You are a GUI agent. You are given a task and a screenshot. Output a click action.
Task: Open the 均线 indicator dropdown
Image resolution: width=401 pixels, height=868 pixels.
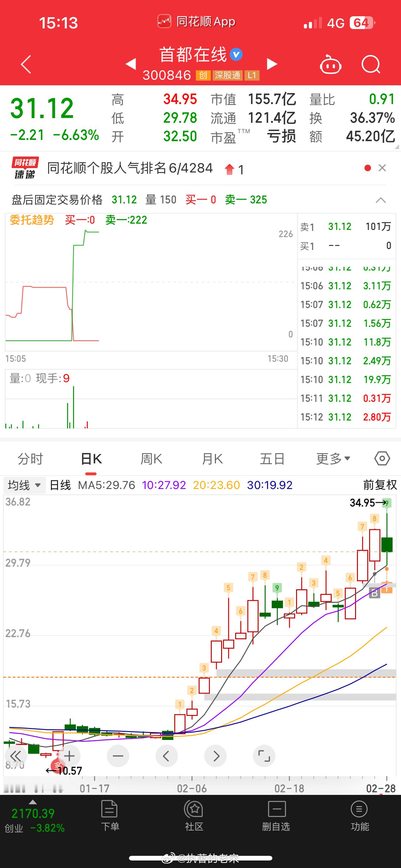click(24, 485)
